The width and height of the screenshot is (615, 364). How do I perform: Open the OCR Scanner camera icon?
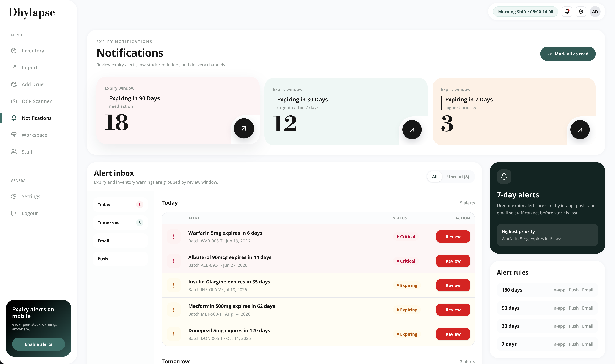(14, 101)
